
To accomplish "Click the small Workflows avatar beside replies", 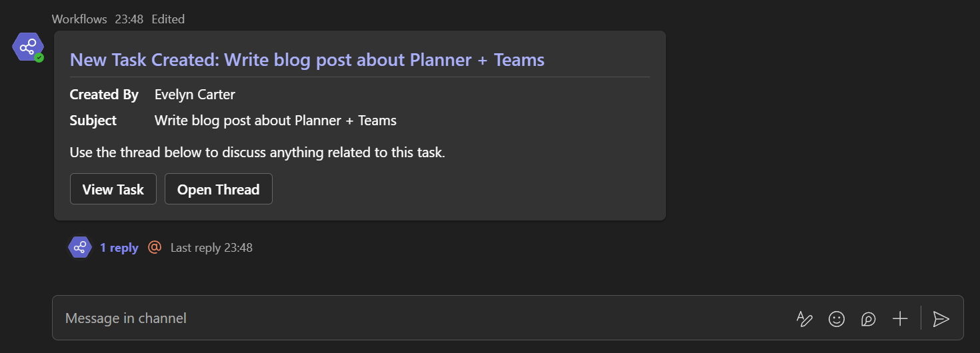I will point(80,247).
